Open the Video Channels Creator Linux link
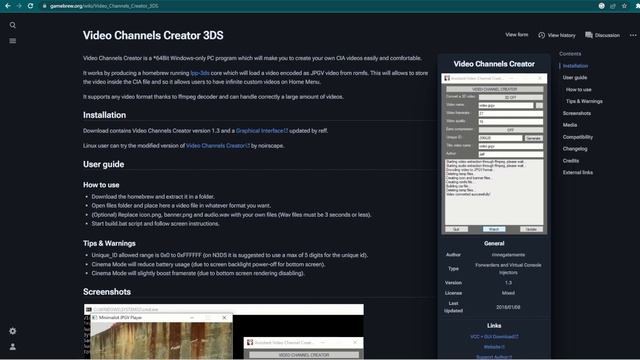The image size is (640, 360). tap(218, 145)
